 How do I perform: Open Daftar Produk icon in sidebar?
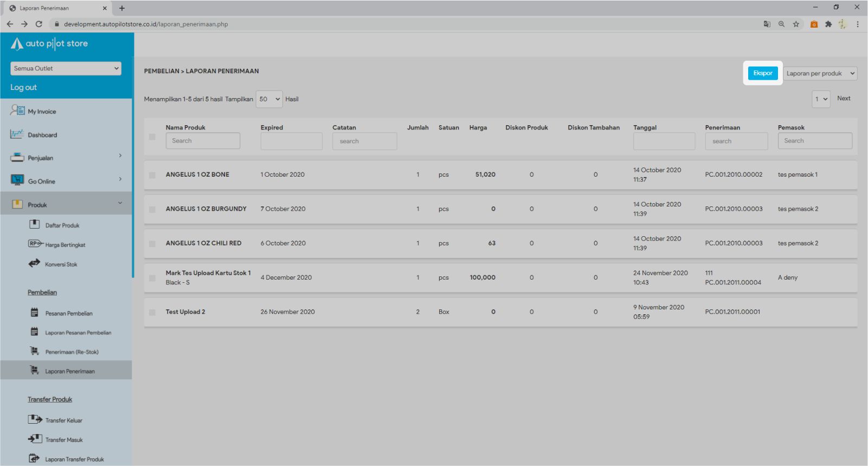point(34,224)
